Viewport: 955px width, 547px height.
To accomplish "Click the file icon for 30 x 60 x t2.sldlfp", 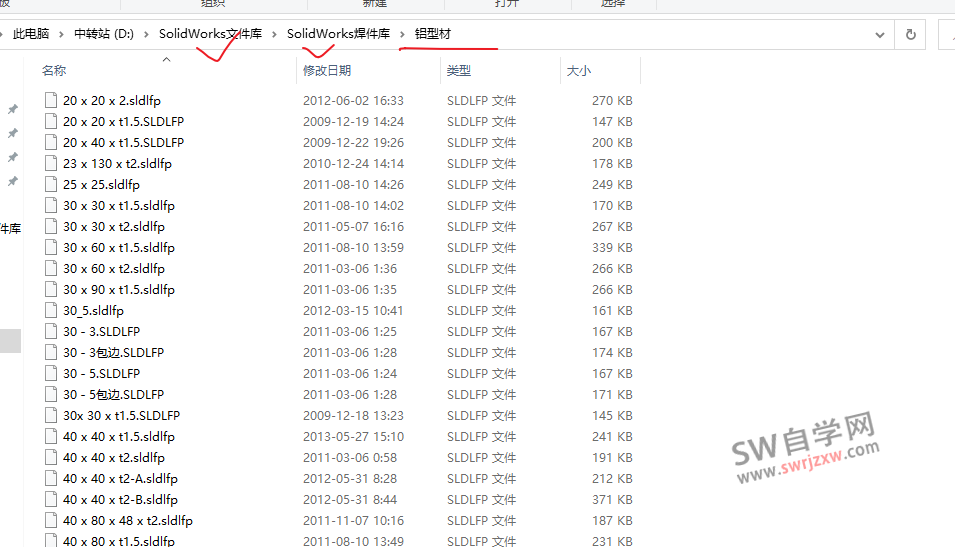I will pyautogui.click(x=52, y=268).
